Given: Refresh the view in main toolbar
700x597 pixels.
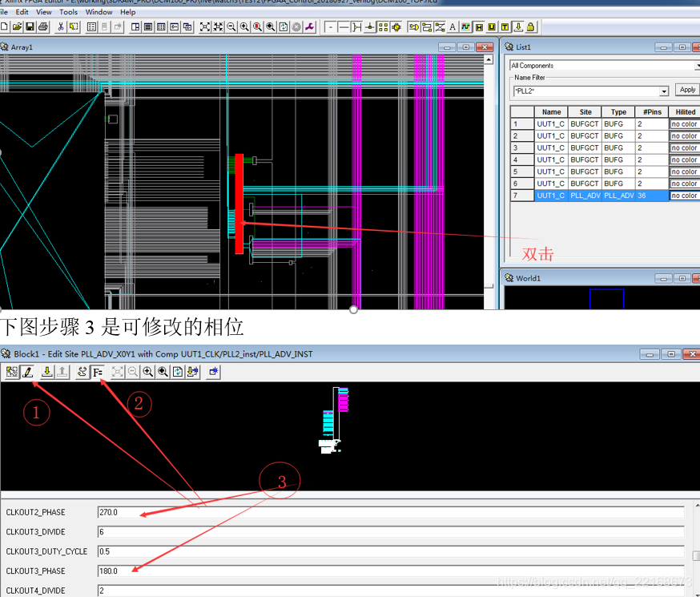Looking at the screenshot, I should point(284,26).
